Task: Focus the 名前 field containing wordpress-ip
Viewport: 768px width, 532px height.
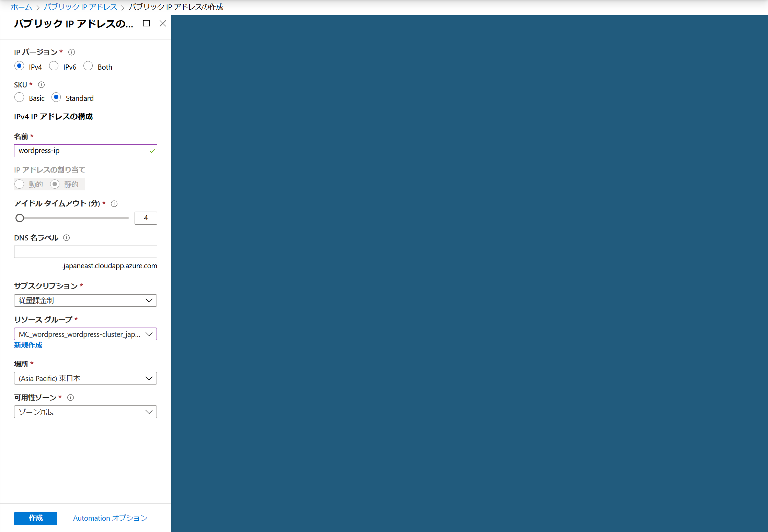Action: (85, 151)
